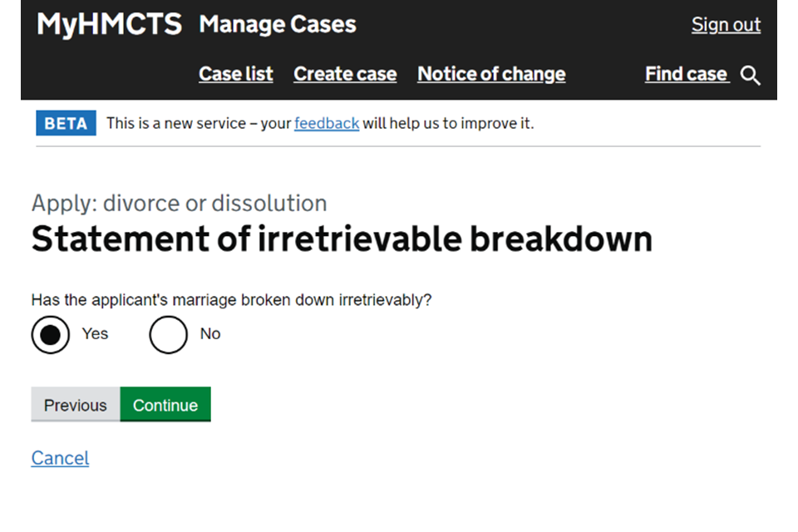Open the feedback link
798x532 pixels.
327,123
